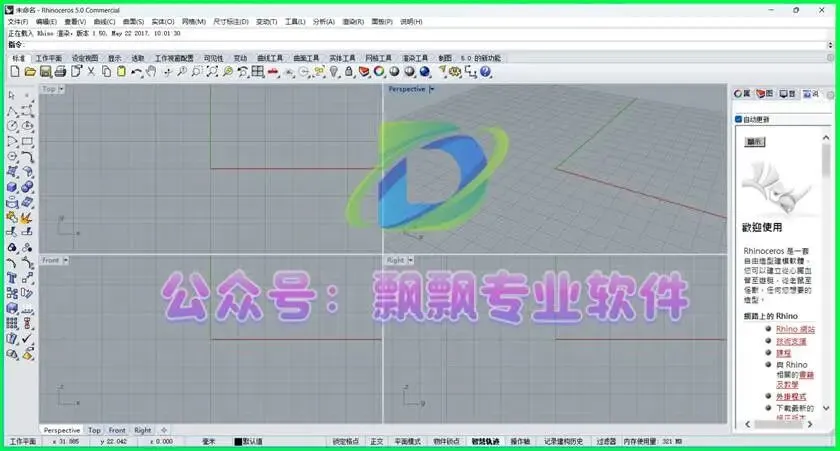
Task: Click the Copy to clipboard icon
Action: pos(106,71)
